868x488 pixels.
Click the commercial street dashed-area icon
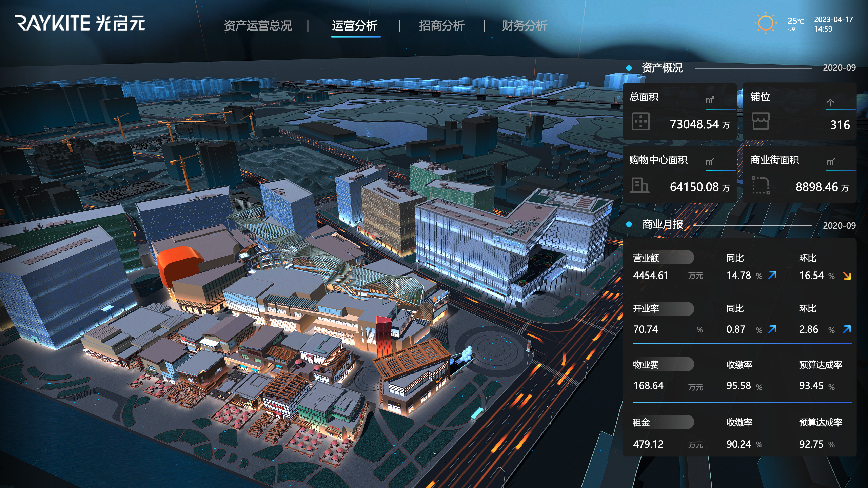click(761, 185)
